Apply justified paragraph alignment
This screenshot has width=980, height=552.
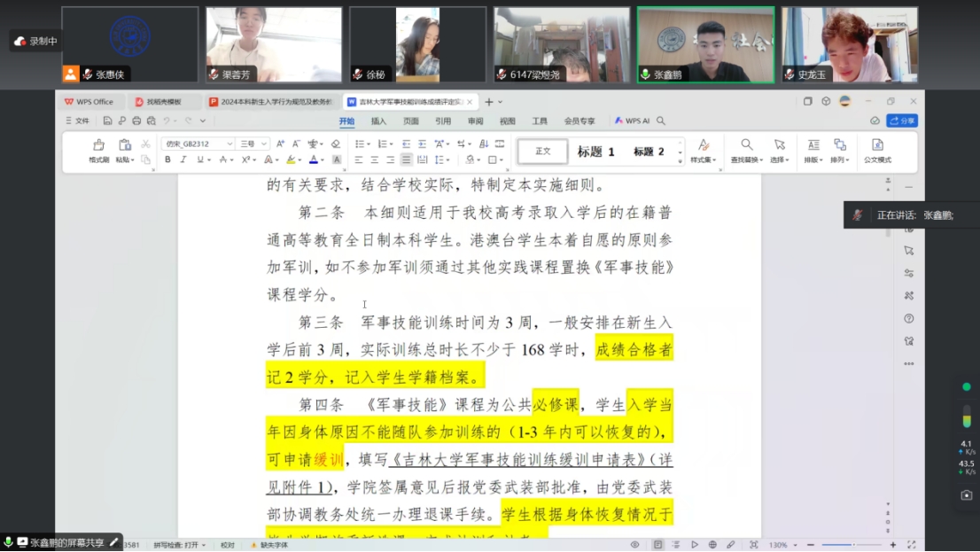406,159
